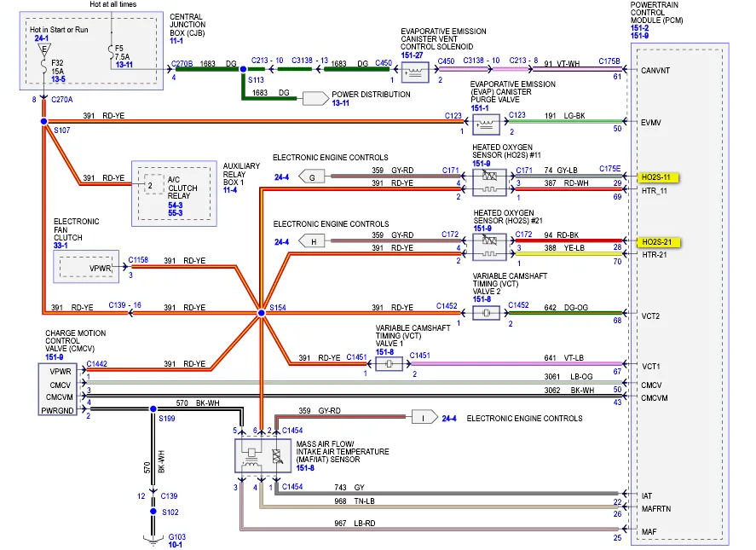Click wire label 968 TN-LB
The height and width of the screenshot is (550, 756).
(x=355, y=501)
